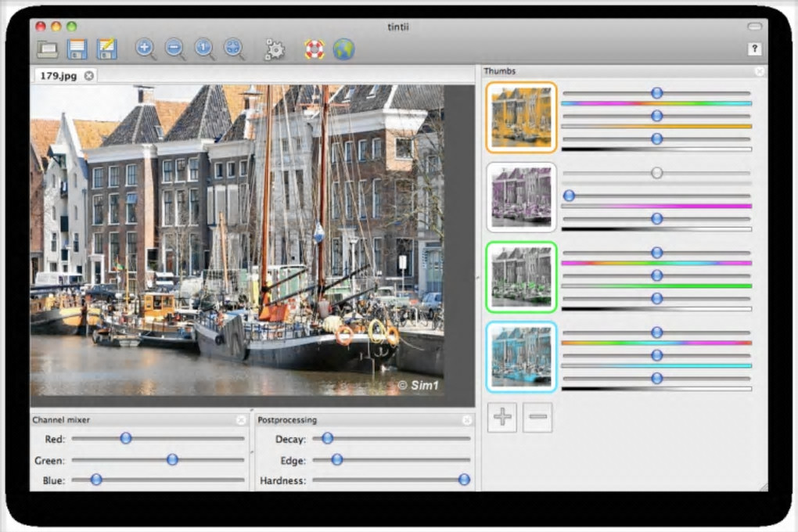Reset zoom to actual size
The height and width of the screenshot is (532, 798).
(x=204, y=49)
